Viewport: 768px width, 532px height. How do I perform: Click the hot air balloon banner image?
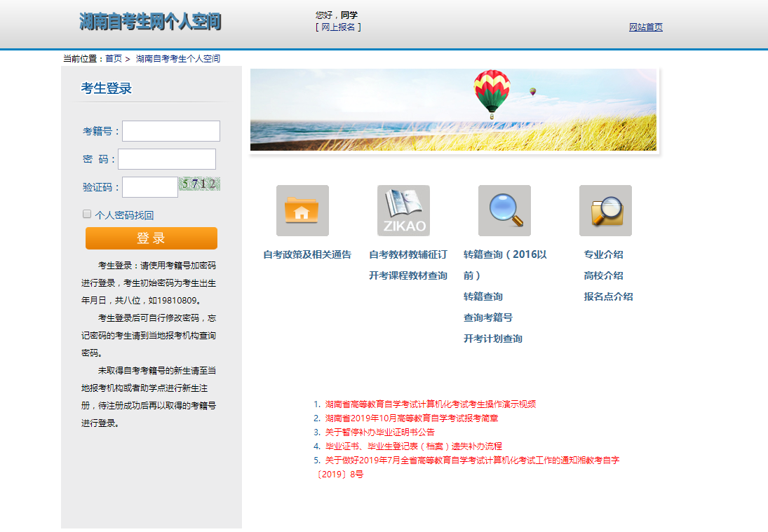point(453,110)
